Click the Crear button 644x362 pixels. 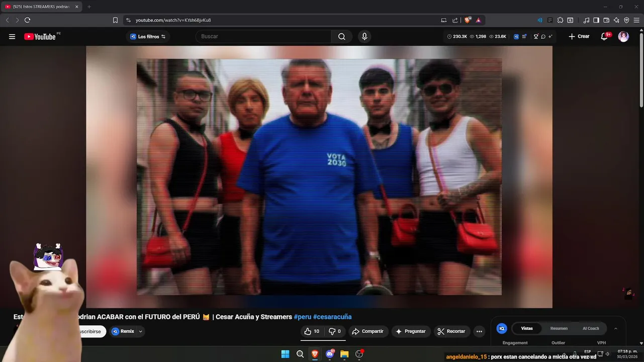tap(579, 36)
